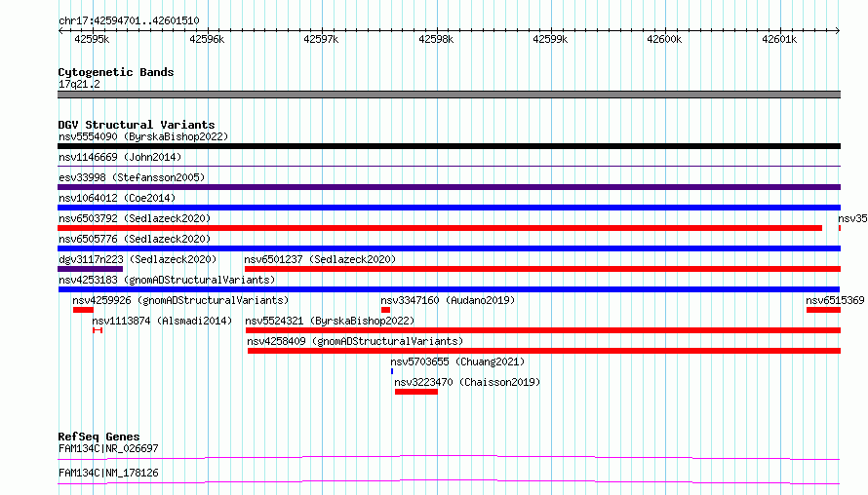Open variant nsv6505776 (Sedlazeck2020) label
This screenshot has height=495, width=868.
[x=135, y=239]
